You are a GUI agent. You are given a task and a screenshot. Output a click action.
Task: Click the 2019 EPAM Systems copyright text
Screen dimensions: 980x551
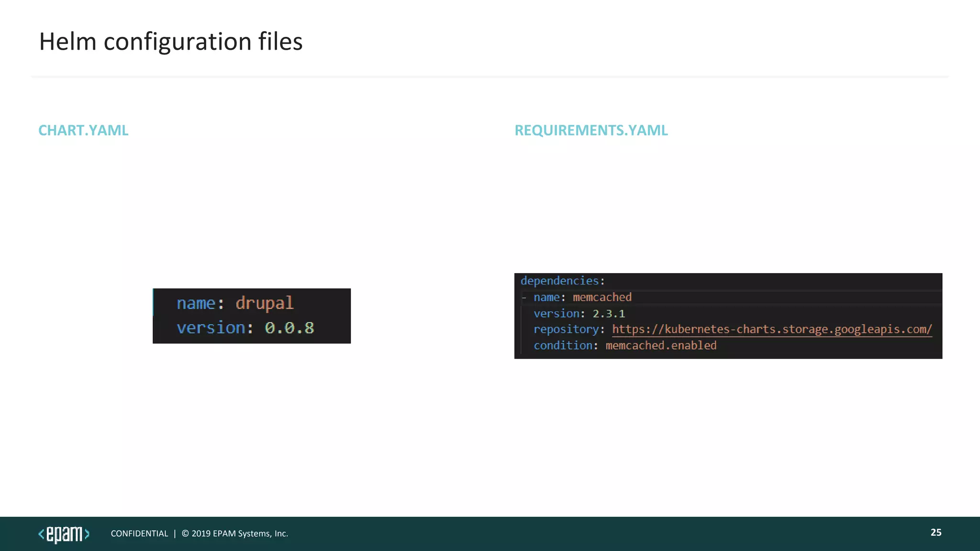tap(234, 534)
